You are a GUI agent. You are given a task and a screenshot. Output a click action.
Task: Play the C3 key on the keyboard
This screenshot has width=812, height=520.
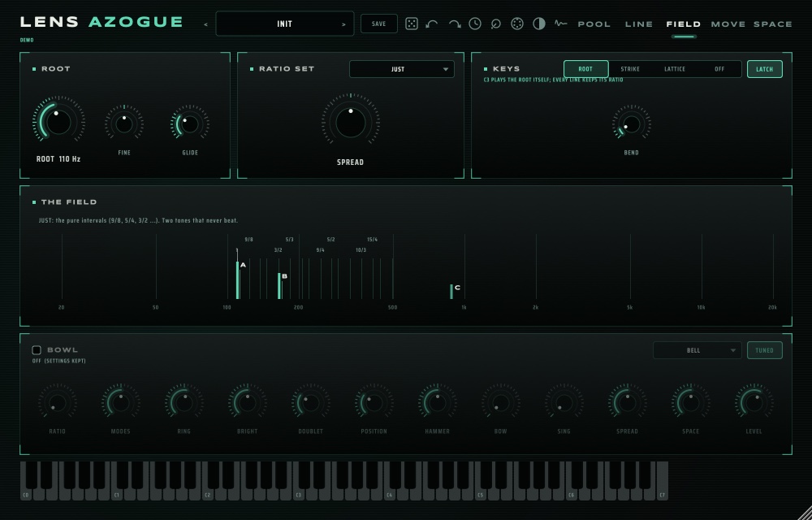tap(300, 493)
